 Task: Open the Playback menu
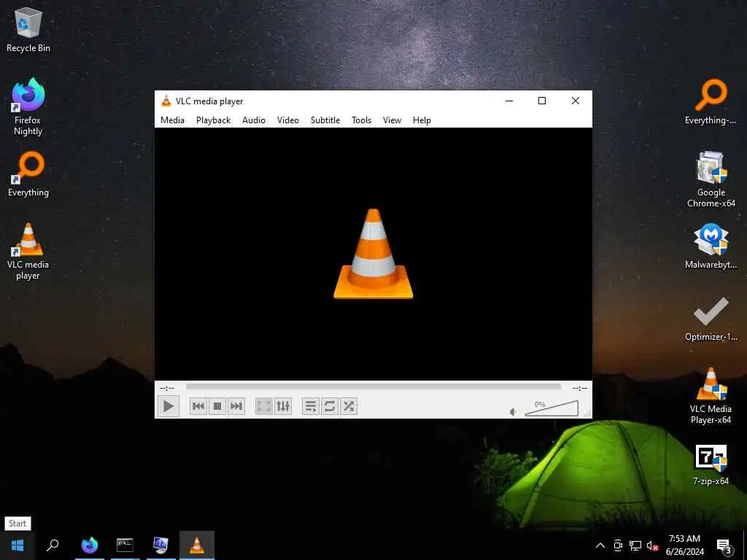tap(214, 120)
